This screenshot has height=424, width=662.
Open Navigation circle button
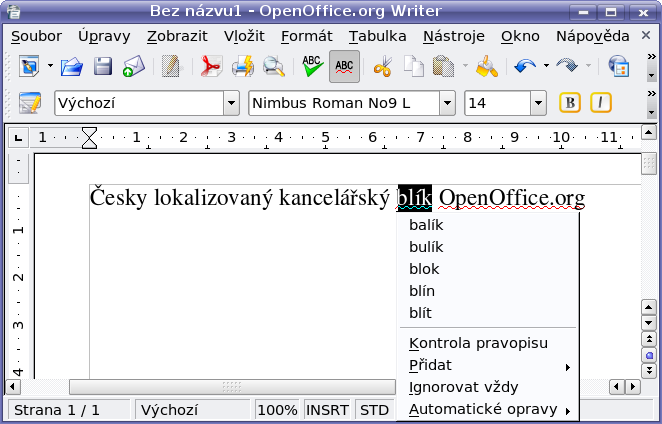(x=648, y=355)
